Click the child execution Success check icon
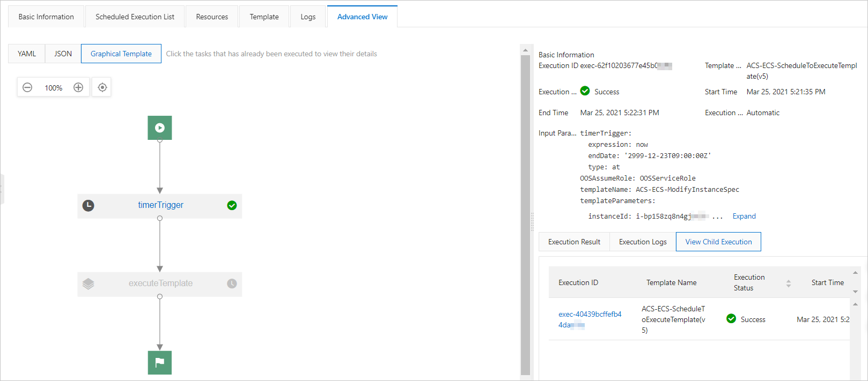868x381 pixels. tap(731, 319)
